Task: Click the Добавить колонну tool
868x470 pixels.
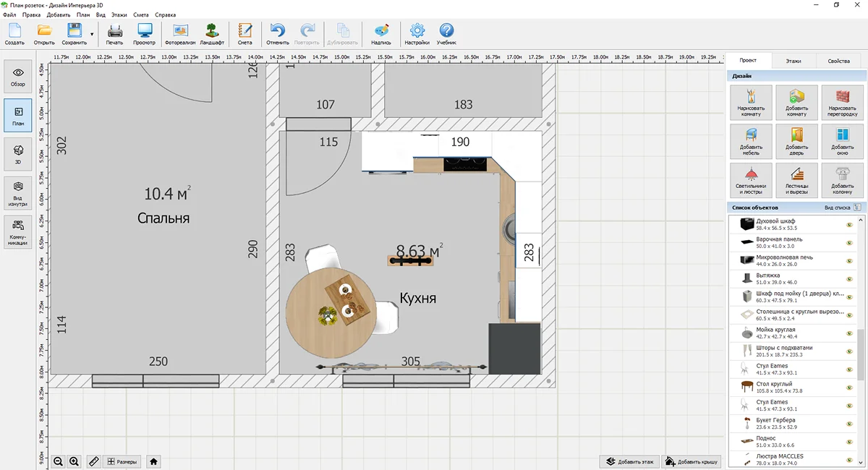Action: pos(842,181)
